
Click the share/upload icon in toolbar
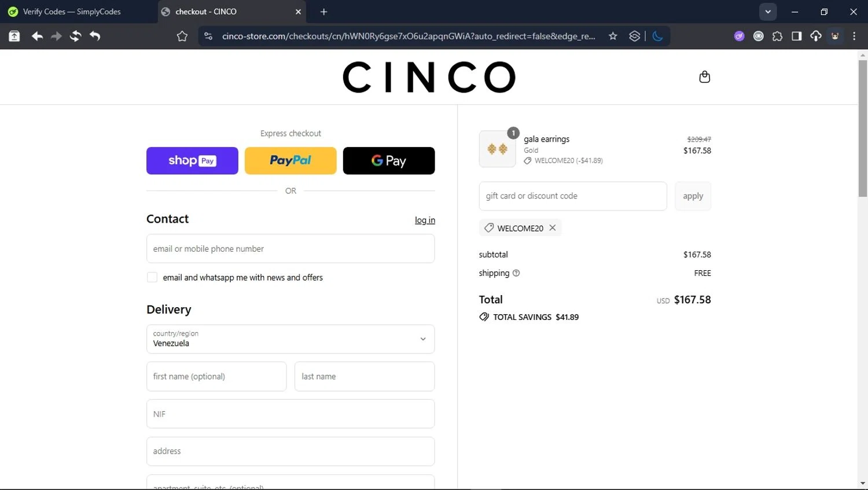(14, 36)
